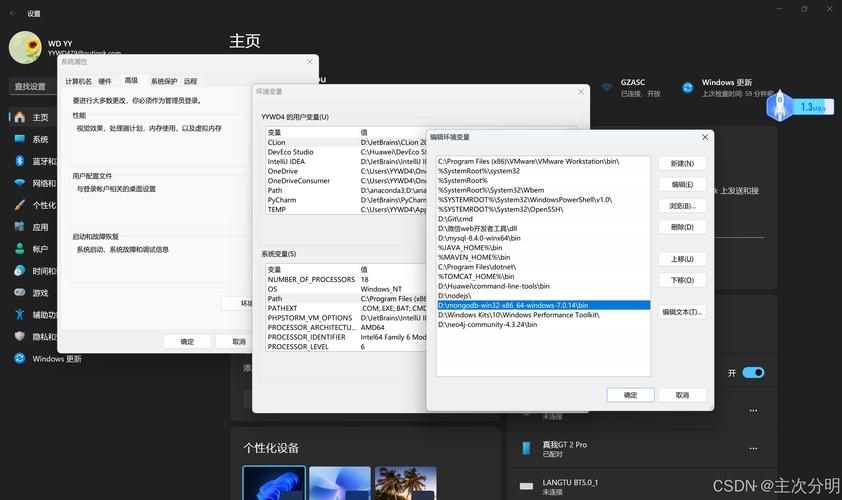
Task: Select the C:\Program Files\dotnet\ path entry
Action: click(543, 267)
